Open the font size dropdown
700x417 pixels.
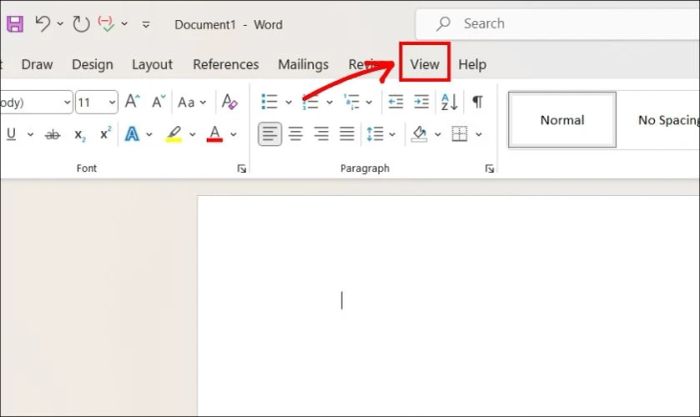(x=112, y=103)
